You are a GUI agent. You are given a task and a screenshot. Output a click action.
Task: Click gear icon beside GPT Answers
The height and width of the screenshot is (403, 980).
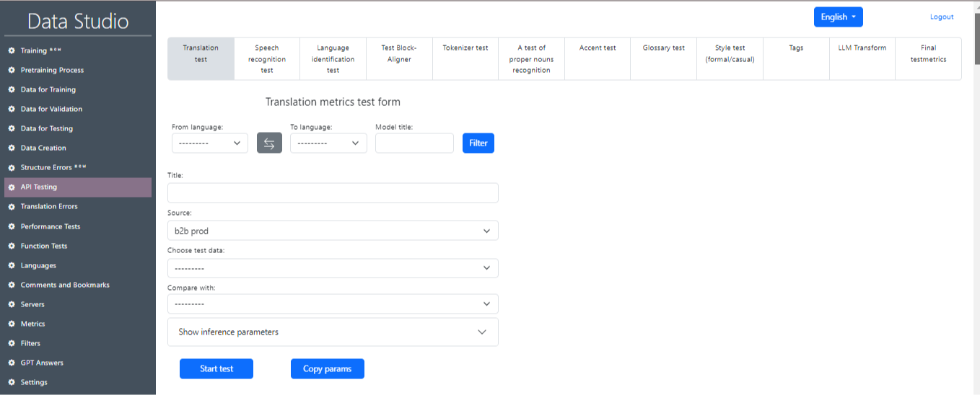click(x=12, y=363)
